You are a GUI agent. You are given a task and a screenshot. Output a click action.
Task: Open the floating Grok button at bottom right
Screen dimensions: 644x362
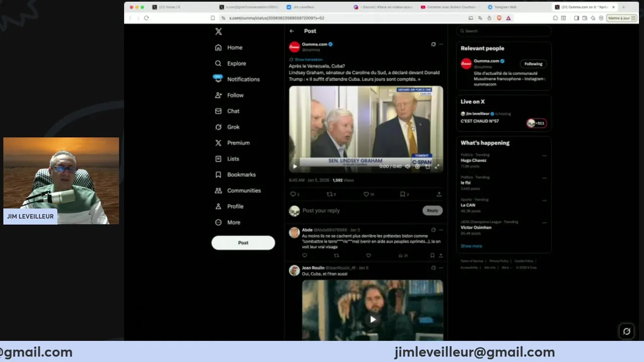coord(626,331)
